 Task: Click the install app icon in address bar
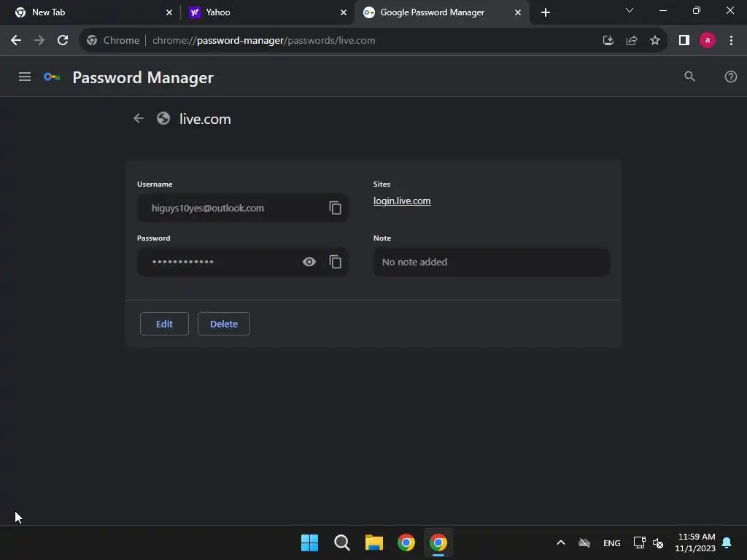tap(608, 41)
